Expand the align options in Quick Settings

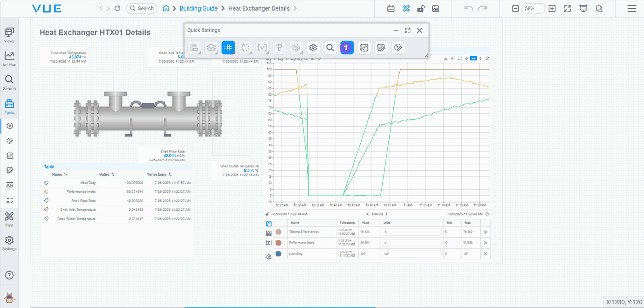coord(195,47)
